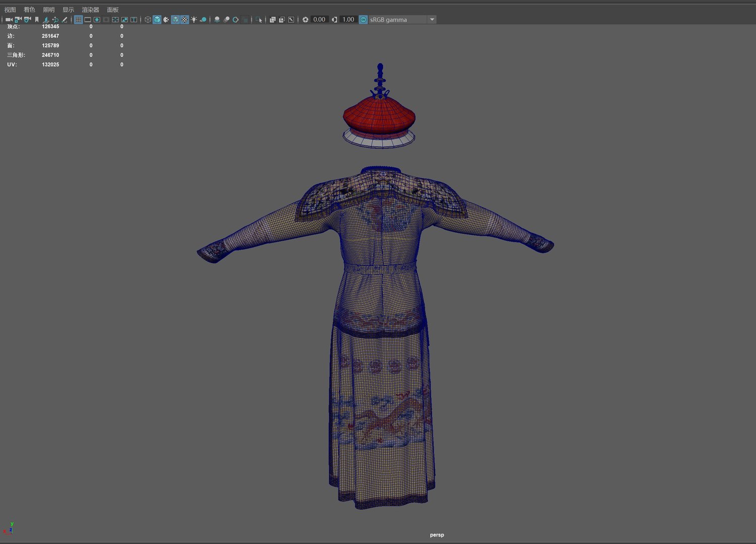The height and width of the screenshot is (544, 756).
Task: Open Camera Attributes from the toolbar
Action: (27, 20)
